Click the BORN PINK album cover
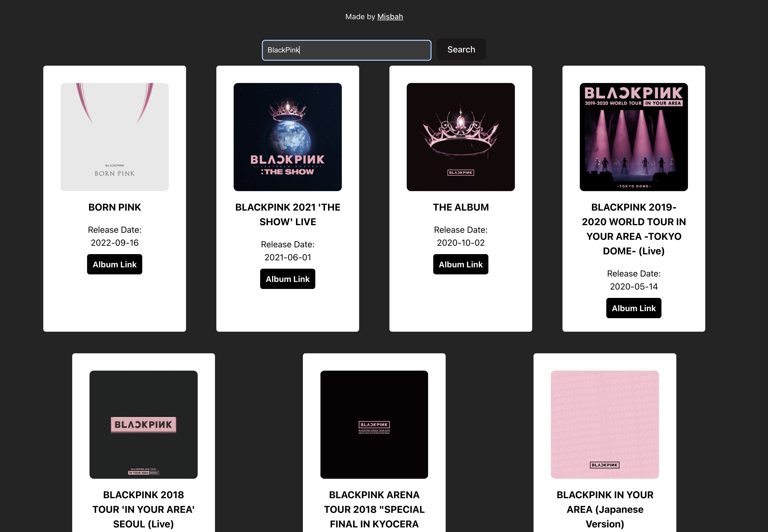Image resolution: width=768 pixels, height=532 pixels. point(114,137)
